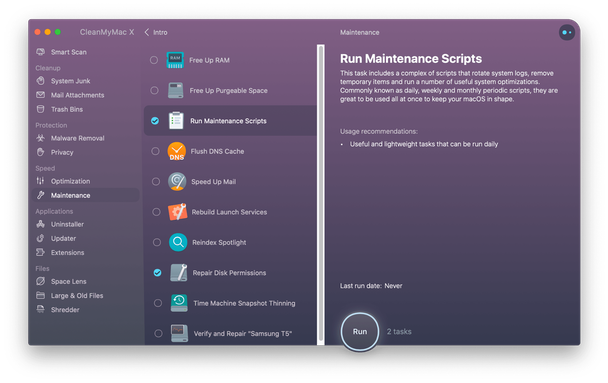Select the Speed Up Mail task label
Viewport: 608px width, 383px height.
213,181
